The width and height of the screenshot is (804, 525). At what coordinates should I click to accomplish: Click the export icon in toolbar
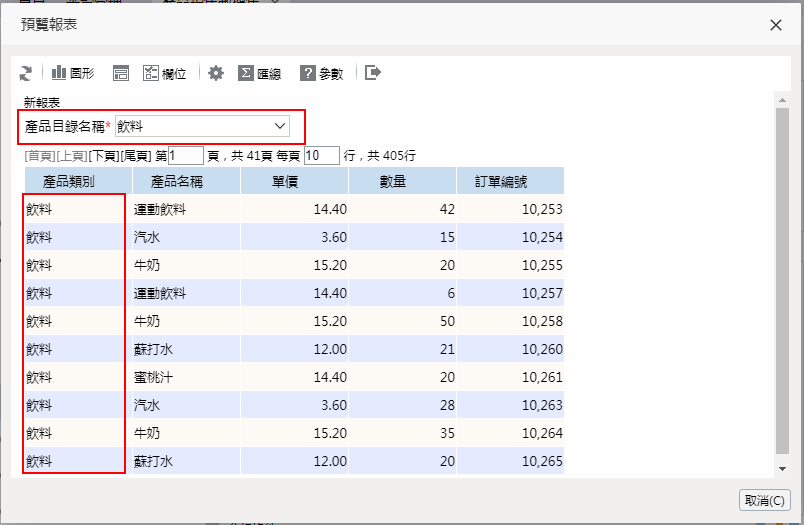click(373, 73)
